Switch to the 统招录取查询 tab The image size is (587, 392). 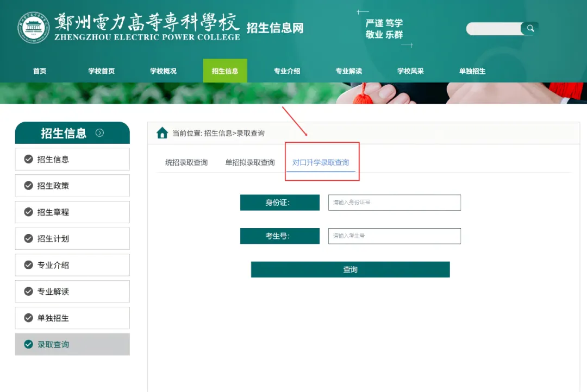pos(186,162)
